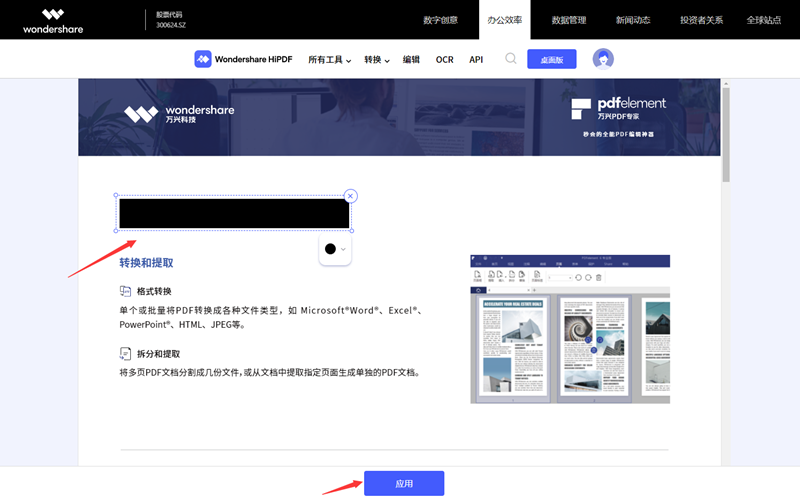Select the 办公效率 tab
800x500 pixels.
tap(505, 20)
